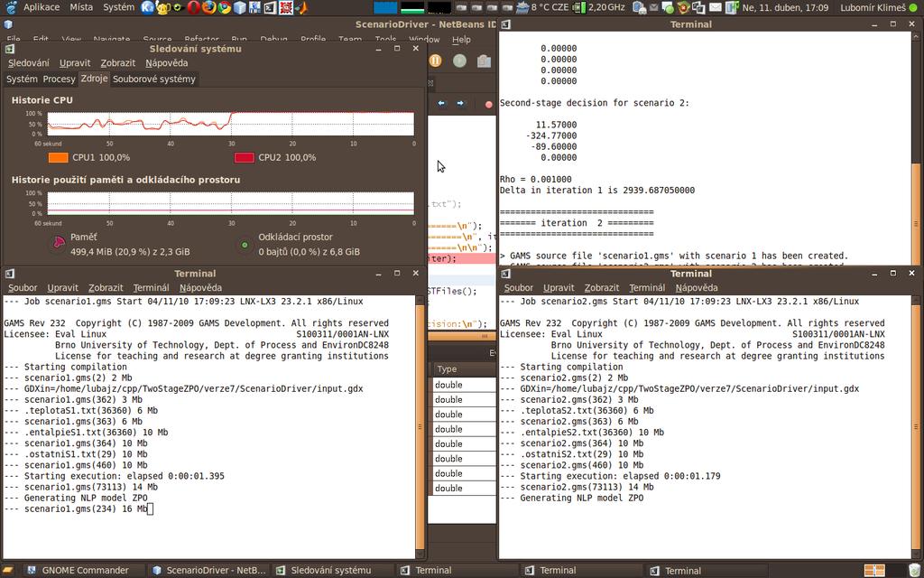Open the mail envelope icon in the system tray
The width and height of the screenshot is (924, 578).
(716, 7)
